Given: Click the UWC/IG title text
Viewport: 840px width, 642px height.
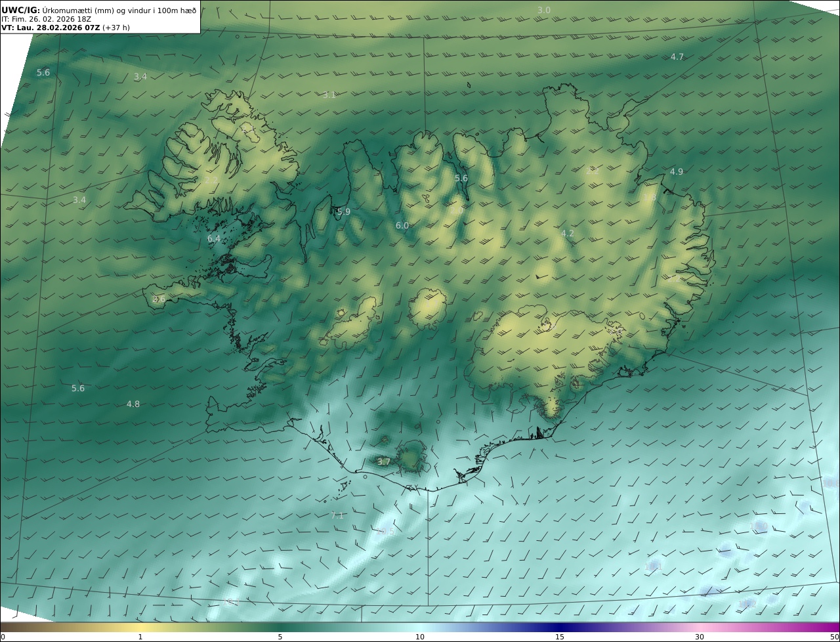Looking at the screenshot, I should (21, 10).
